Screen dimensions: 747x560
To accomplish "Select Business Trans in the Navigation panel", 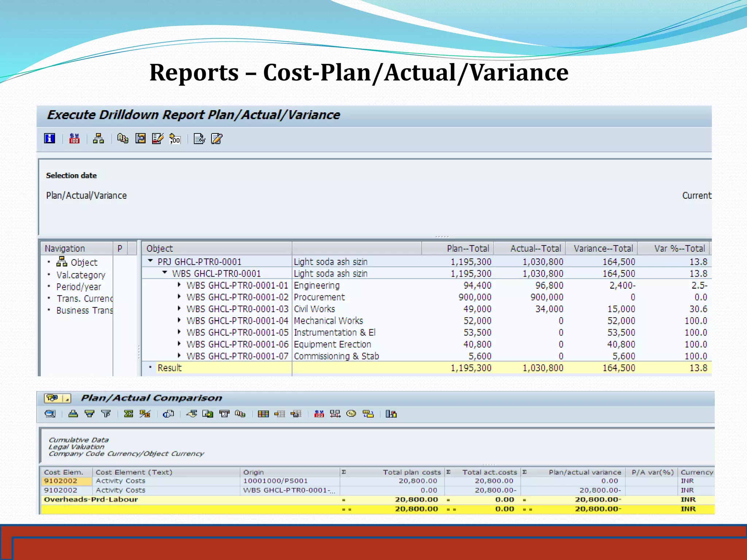I will tap(85, 311).
